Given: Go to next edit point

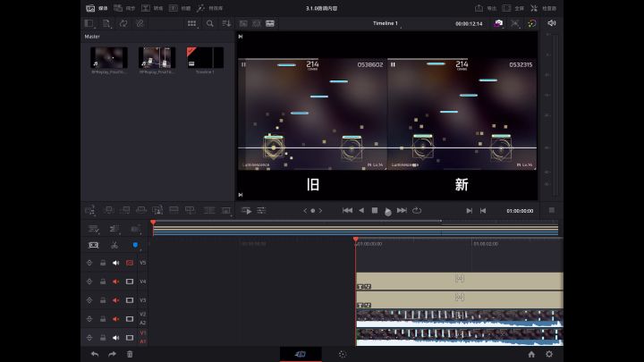Looking at the screenshot, I should tap(469, 211).
